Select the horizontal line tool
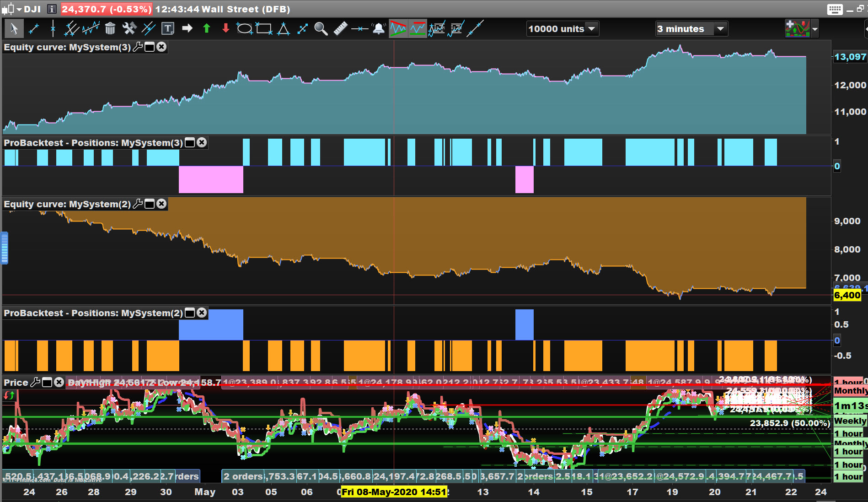Viewport: 868px width, 502px height. pos(360,28)
